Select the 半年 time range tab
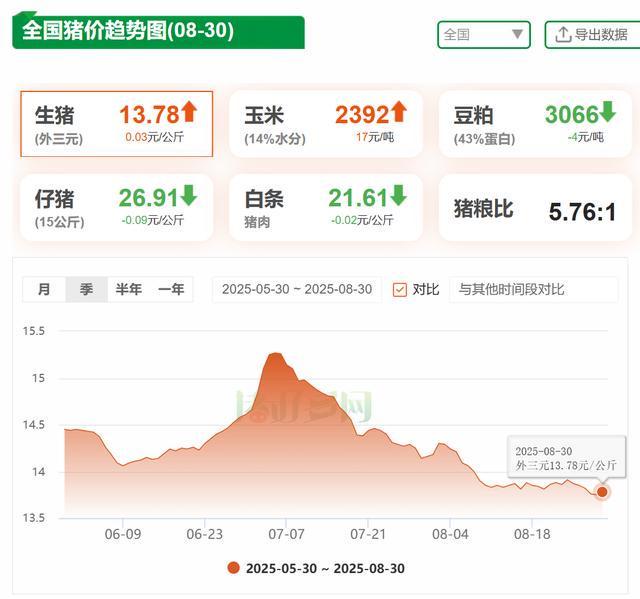Viewport: 640px width, 599px height. [x=128, y=290]
